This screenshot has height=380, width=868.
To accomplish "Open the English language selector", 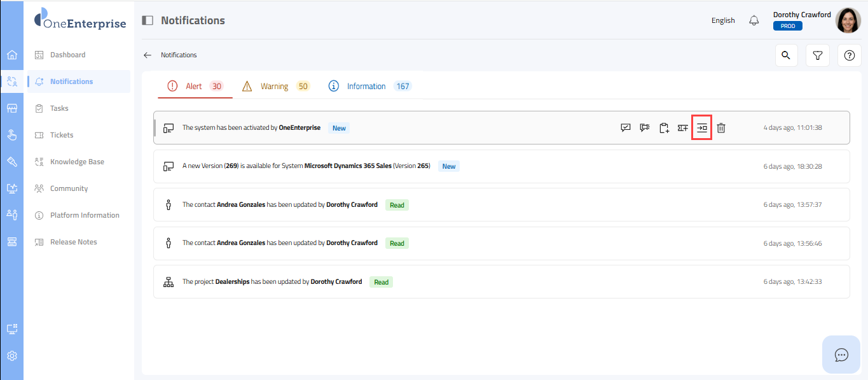I will tap(723, 20).
